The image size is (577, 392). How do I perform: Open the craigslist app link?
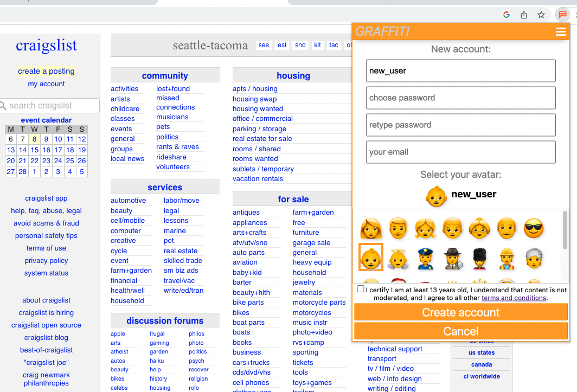[47, 198]
